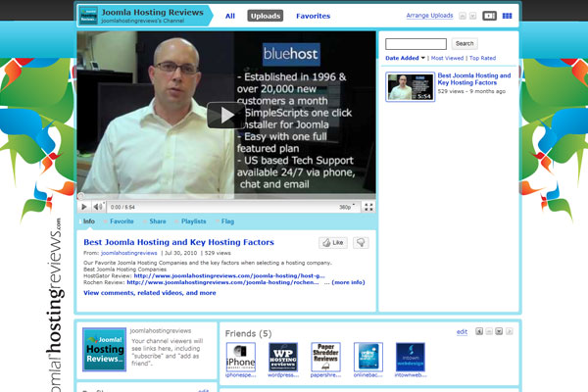Click the channel logo icon in header
The width and height of the screenshot is (588, 392).
88,16
